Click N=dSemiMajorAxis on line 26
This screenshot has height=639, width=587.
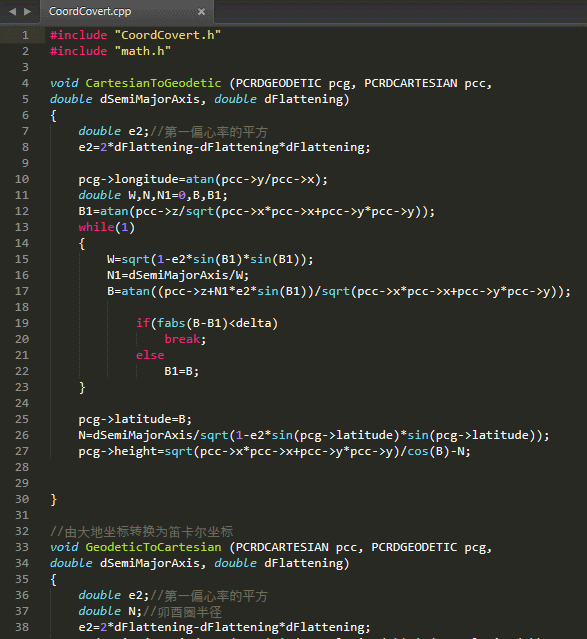135,435
